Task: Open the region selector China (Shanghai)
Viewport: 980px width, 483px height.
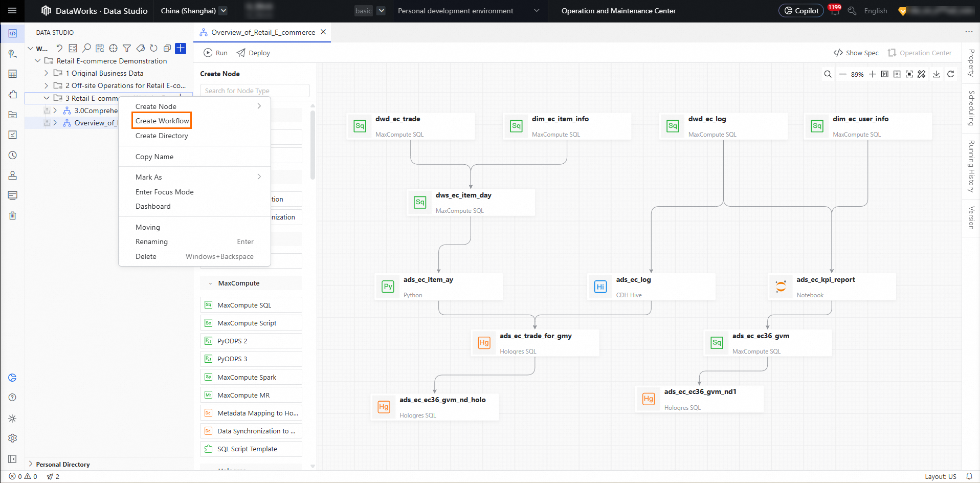Action: coord(193,10)
